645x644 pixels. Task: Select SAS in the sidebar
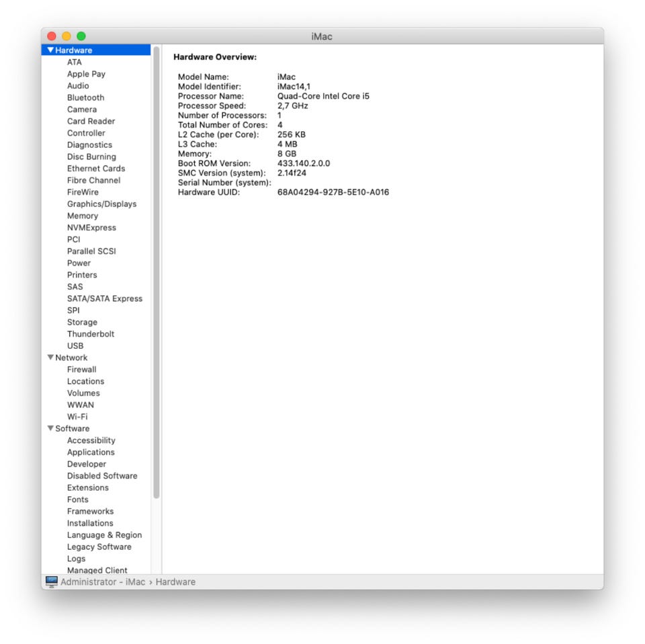click(x=75, y=287)
